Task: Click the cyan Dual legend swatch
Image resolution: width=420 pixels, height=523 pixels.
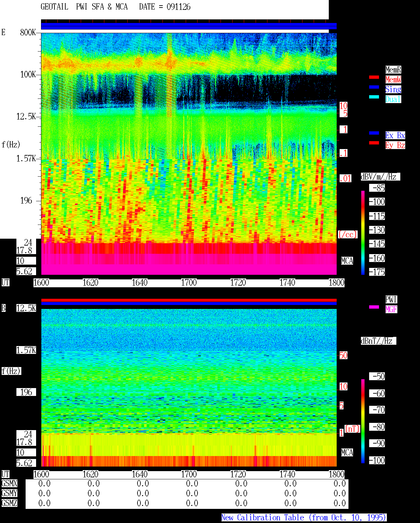Action: click(374, 97)
